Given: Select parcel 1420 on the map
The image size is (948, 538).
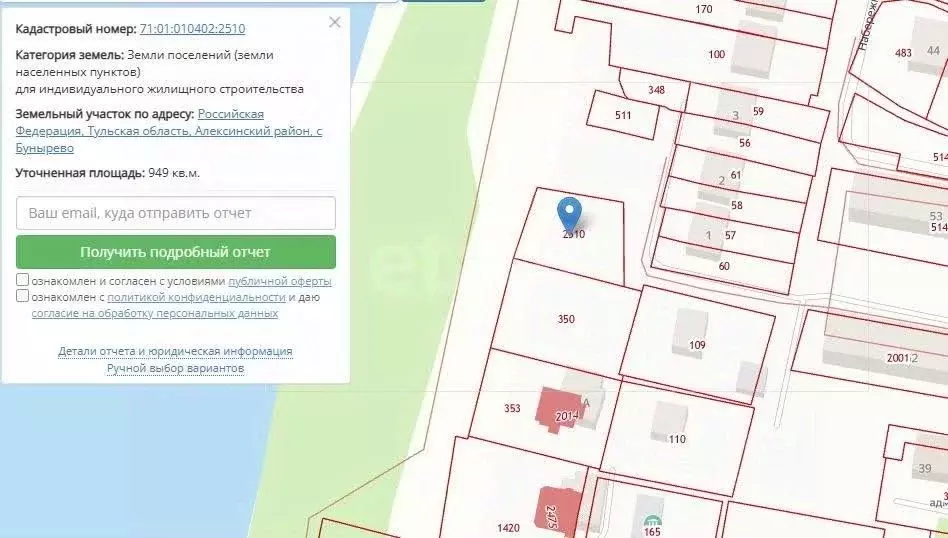Looking at the screenshot, I should click(x=508, y=528).
